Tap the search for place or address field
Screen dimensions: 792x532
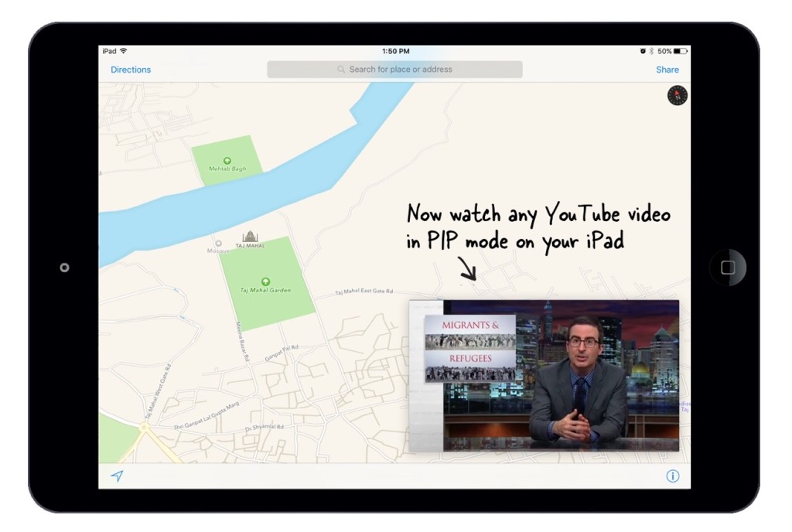click(x=394, y=70)
